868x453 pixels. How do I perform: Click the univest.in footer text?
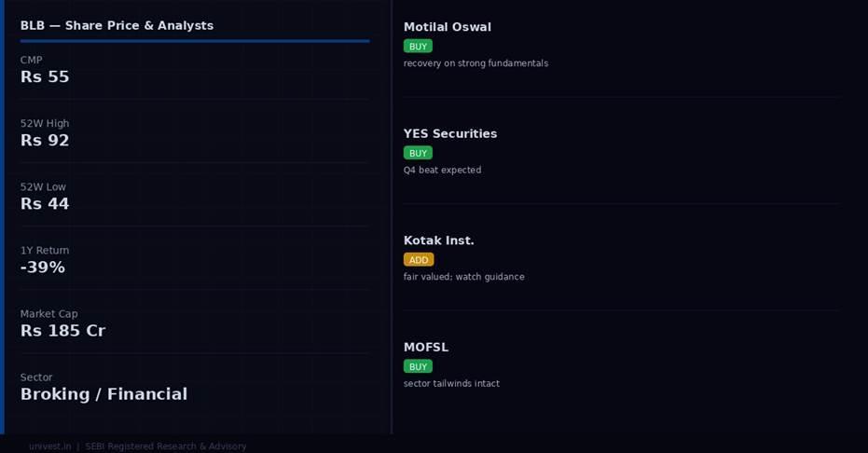pyautogui.click(x=49, y=446)
